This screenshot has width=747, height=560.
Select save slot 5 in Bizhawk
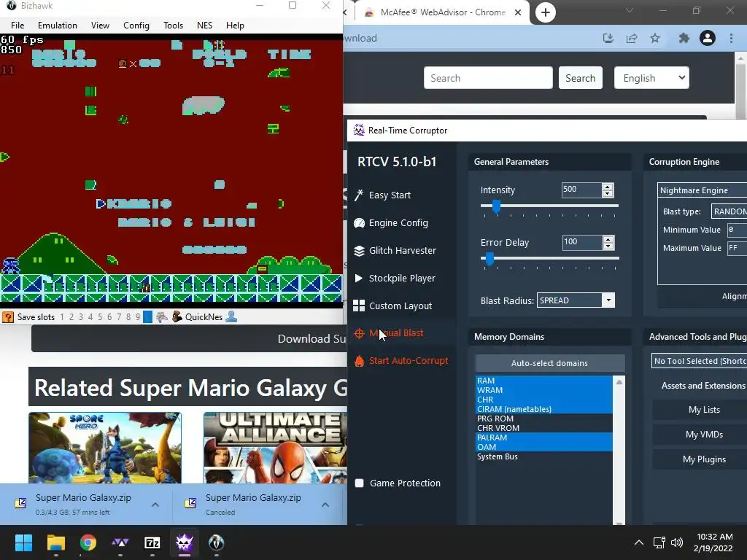100,317
